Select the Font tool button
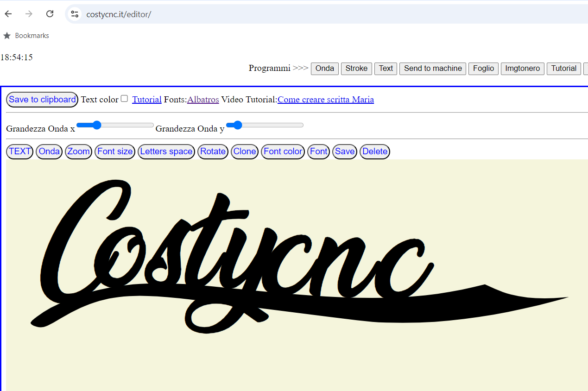Screen dimensions: 588x391 [318, 151]
